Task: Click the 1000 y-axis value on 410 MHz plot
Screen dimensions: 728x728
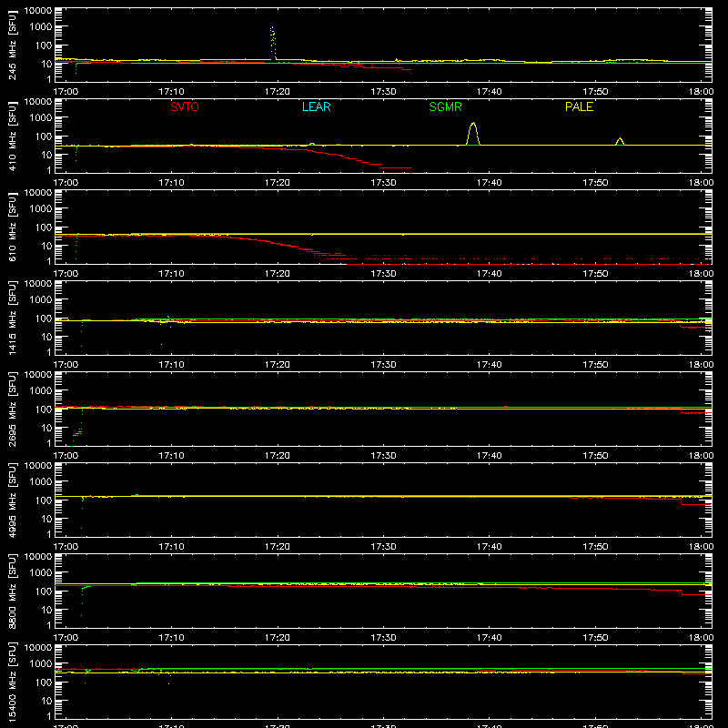Action: [41, 118]
